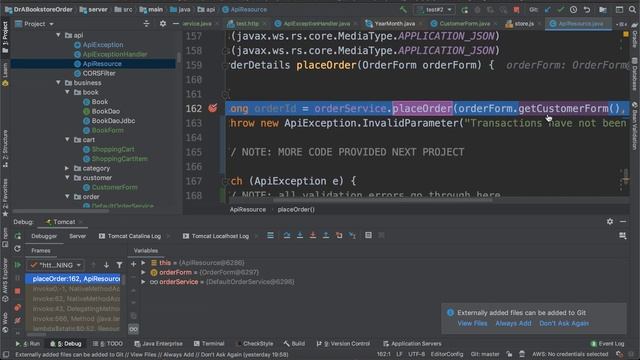
Task: Click the Build project hammer icon
Action: (403, 9)
